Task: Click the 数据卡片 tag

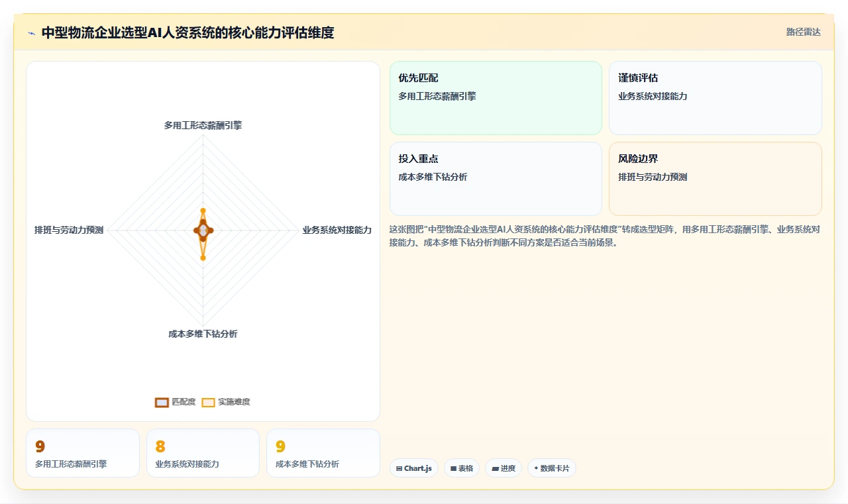Action: (552, 468)
